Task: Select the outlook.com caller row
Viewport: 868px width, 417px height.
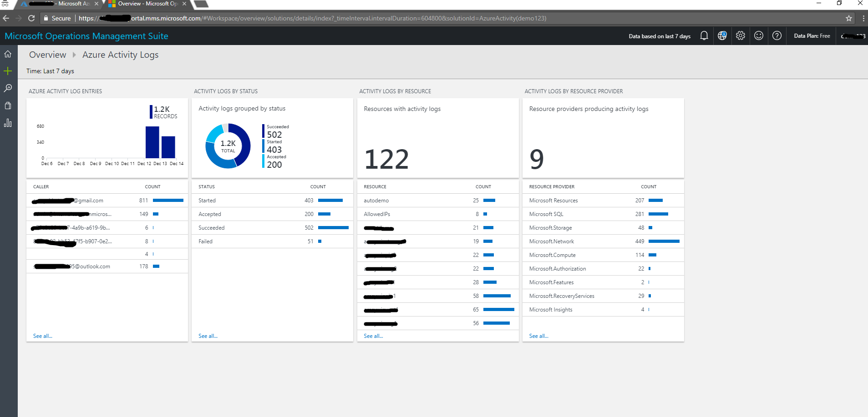Action: pos(107,266)
